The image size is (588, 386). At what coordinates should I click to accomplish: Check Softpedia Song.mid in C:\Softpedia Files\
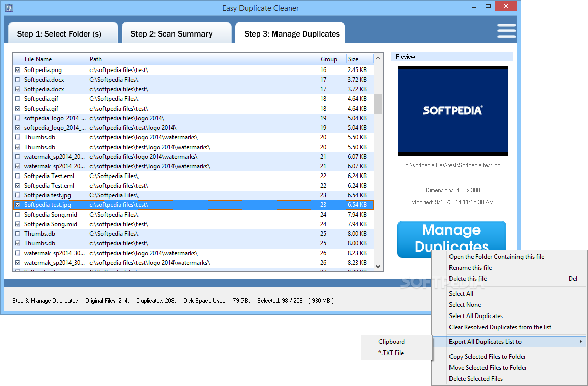click(18, 215)
